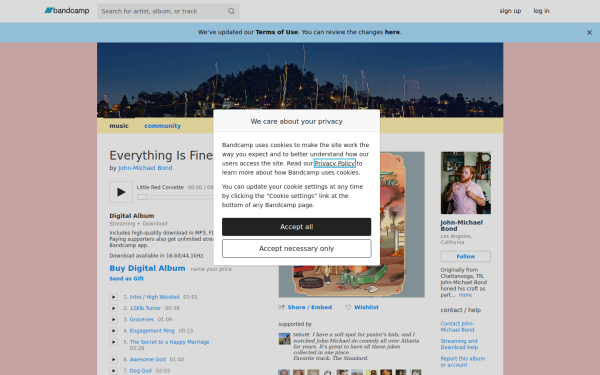This screenshot has width=600, height=375.
Task: Open the sign up link
Action: [x=510, y=11]
